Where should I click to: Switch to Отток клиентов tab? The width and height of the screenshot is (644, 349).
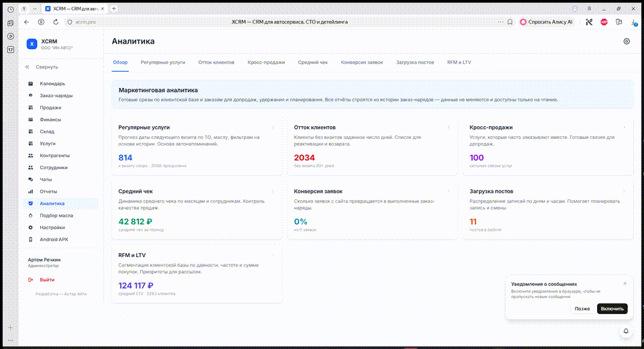click(217, 62)
